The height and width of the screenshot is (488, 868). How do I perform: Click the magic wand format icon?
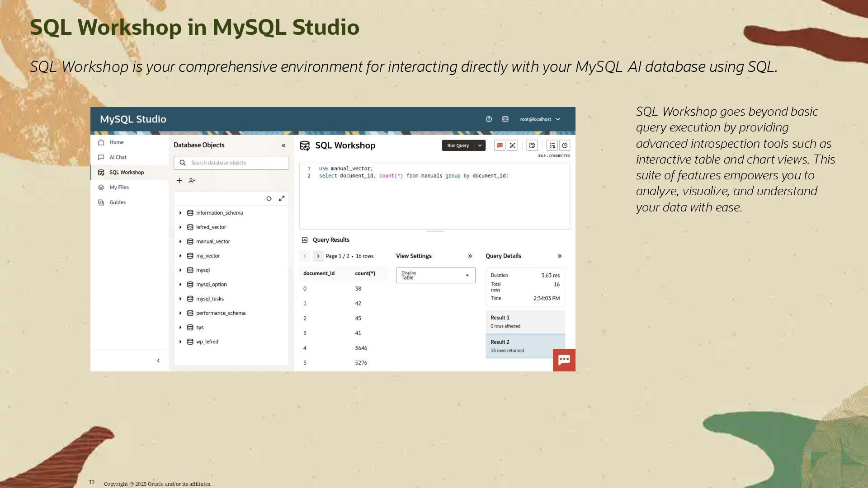pyautogui.click(x=512, y=145)
